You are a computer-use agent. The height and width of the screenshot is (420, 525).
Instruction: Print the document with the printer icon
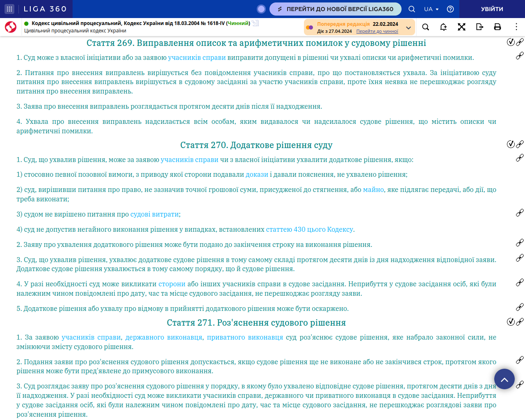tap(498, 27)
